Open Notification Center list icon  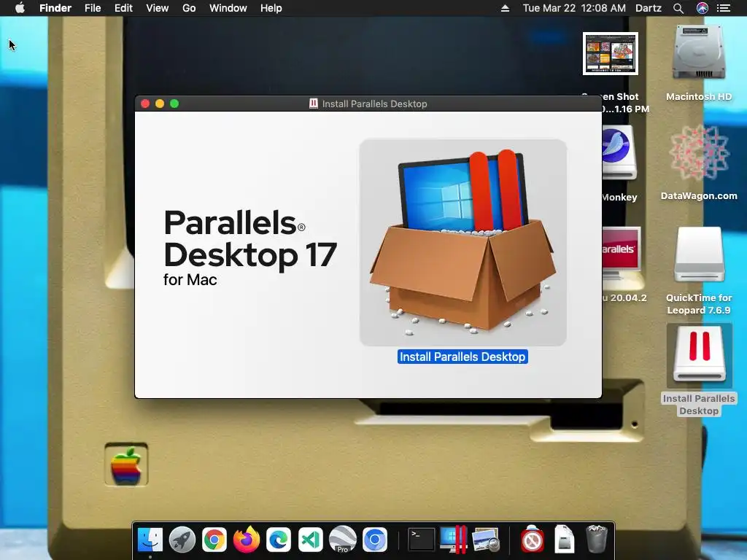point(724,8)
